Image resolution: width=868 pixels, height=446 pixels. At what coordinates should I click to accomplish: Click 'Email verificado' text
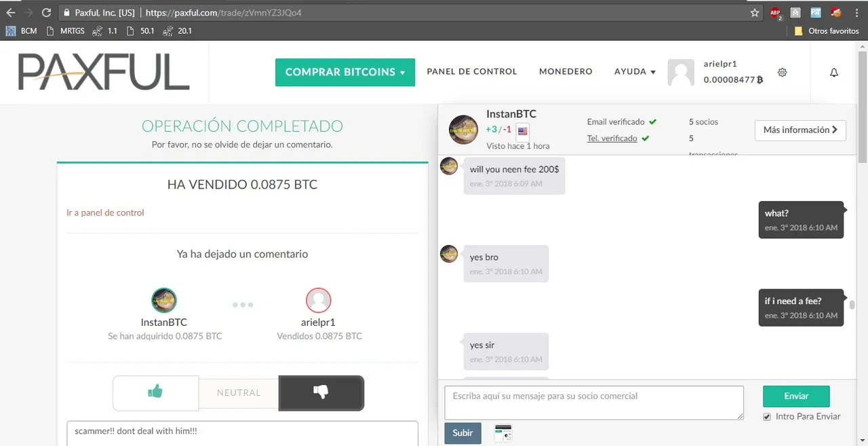click(x=616, y=122)
